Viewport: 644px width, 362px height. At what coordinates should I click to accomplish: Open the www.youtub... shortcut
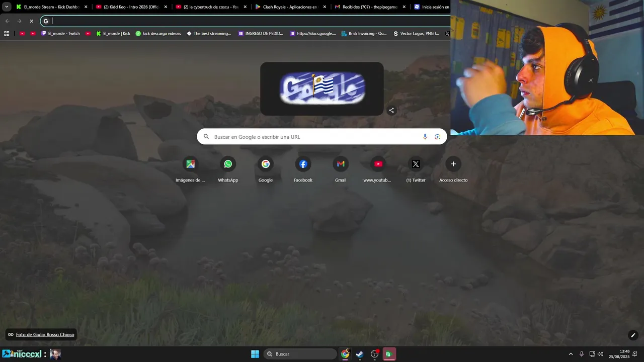coord(378,169)
